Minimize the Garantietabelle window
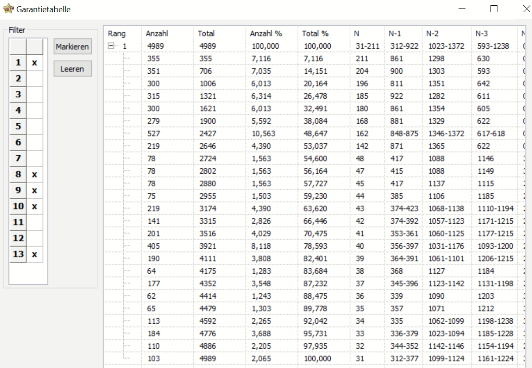 462,8
